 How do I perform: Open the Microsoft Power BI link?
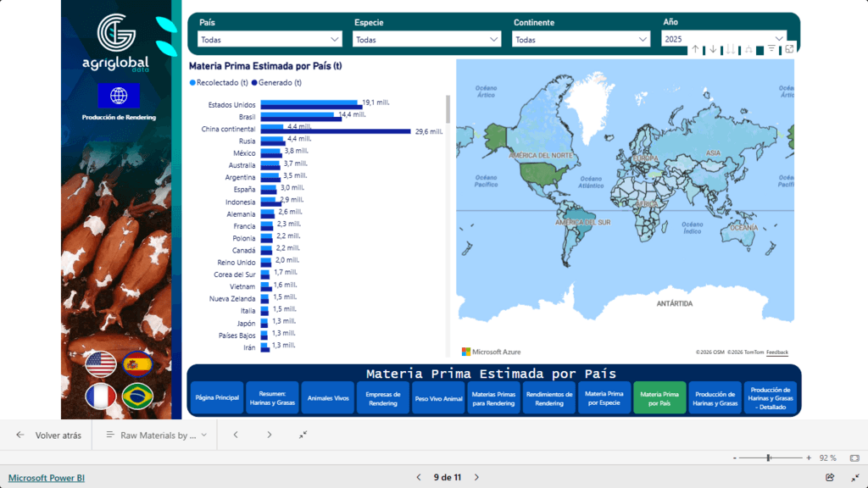pyautogui.click(x=47, y=478)
